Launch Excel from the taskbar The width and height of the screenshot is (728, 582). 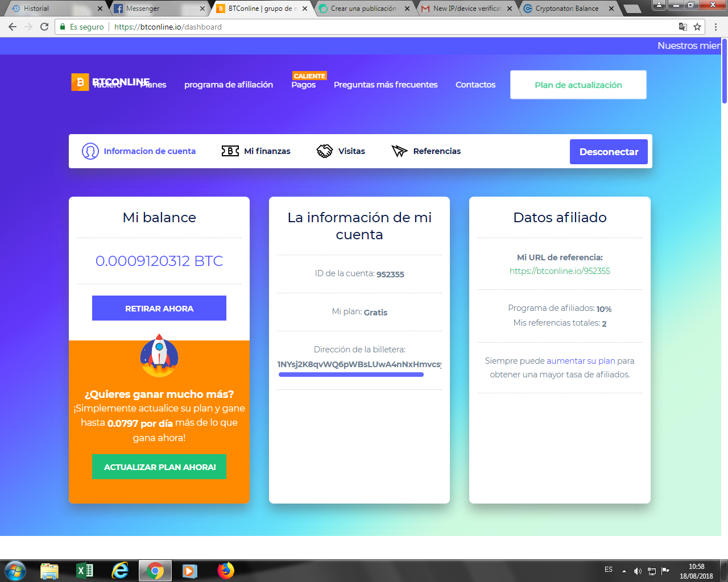[x=85, y=571]
